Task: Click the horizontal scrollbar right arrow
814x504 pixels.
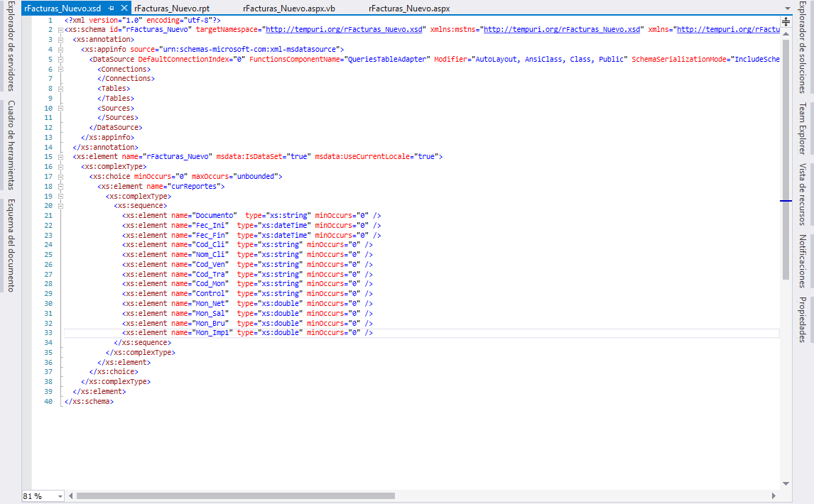Action: (774, 495)
